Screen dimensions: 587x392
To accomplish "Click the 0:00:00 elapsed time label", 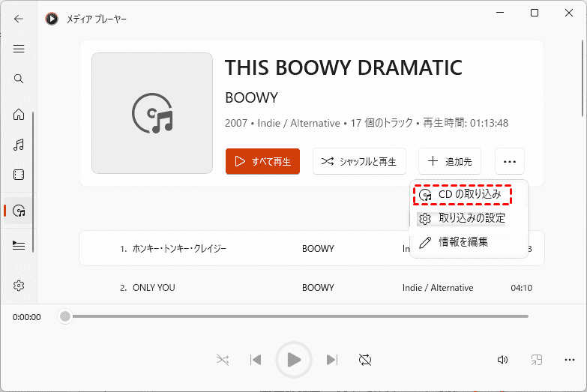I will pyautogui.click(x=26, y=317).
